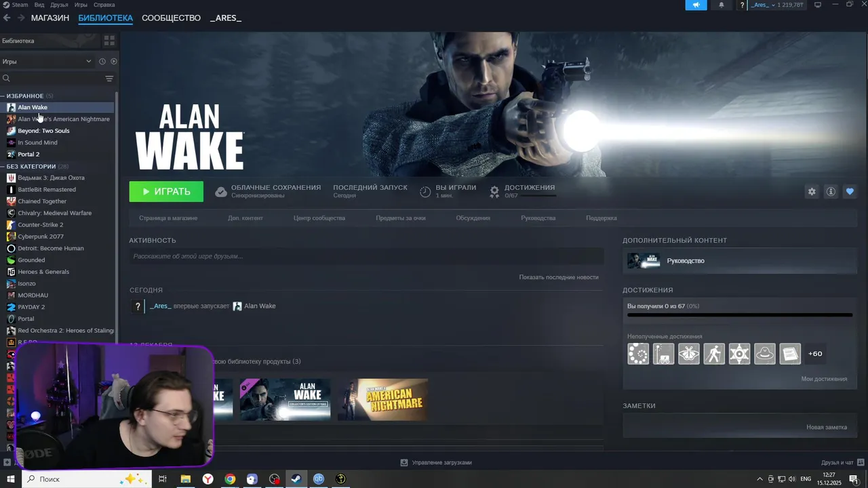This screenshot has height=488, width=868.
Task: Open the БИБЛИОТЕКА tab
Action: coord(105,18)
